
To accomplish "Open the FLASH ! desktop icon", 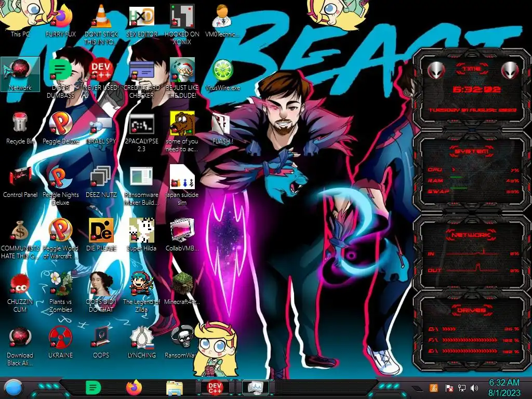I will 222,128.
